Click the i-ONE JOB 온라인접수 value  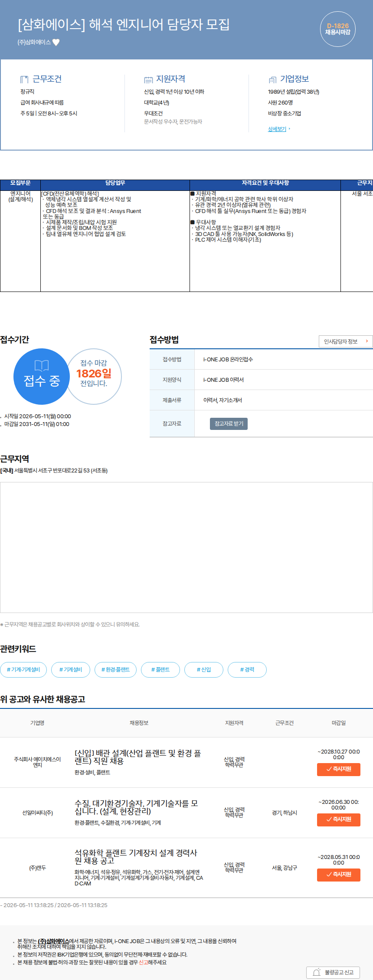[x=228, y=359]
